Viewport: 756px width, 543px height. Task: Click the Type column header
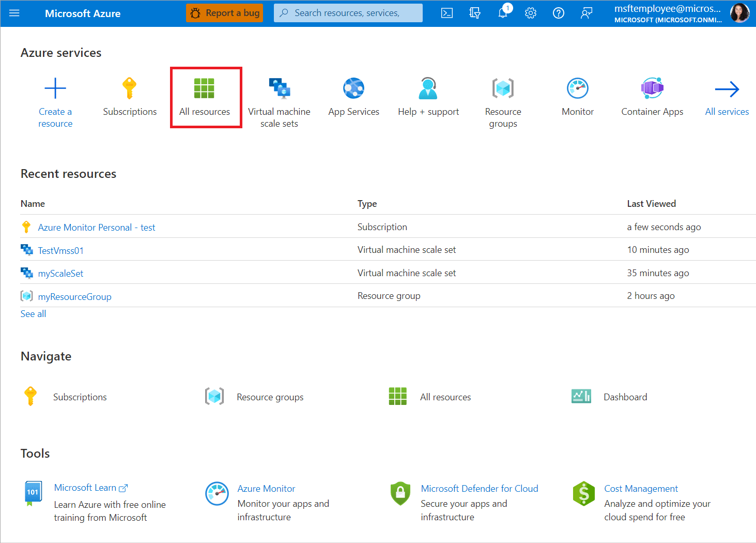(x=367, y=204)
